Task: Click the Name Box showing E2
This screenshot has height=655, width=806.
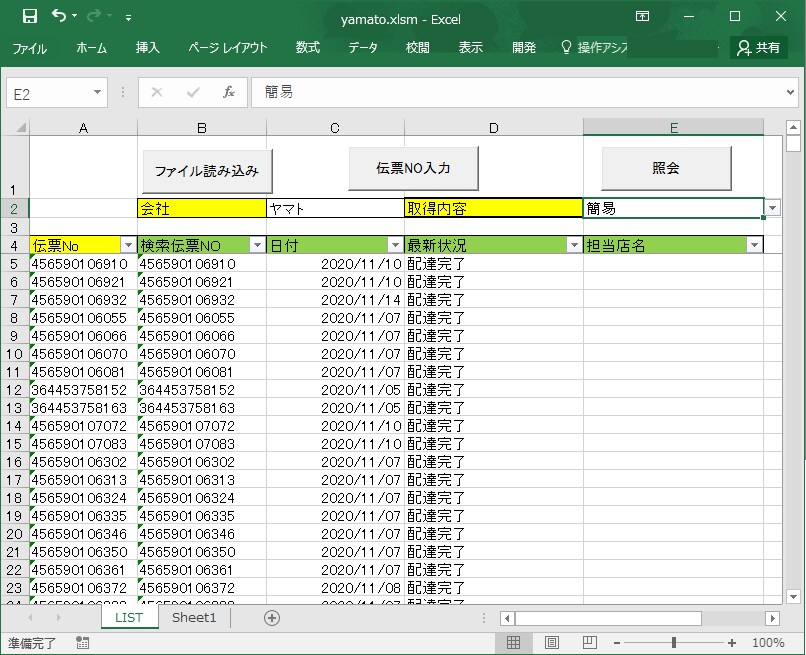Action: [x=49, y=93]
